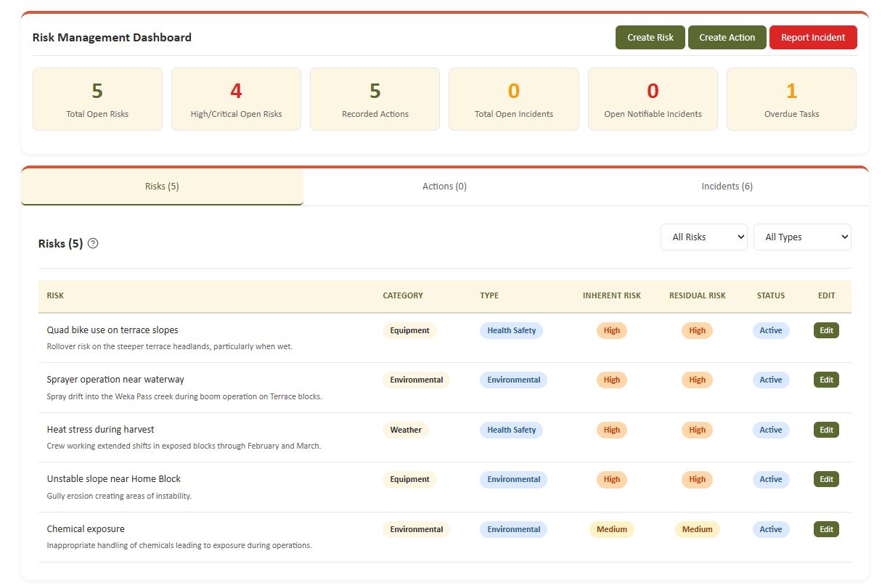The height and width of the screenshot is (588, 882).
Task: Click the RESIDUAL RISK column header
Action: (x=697, y=295)
